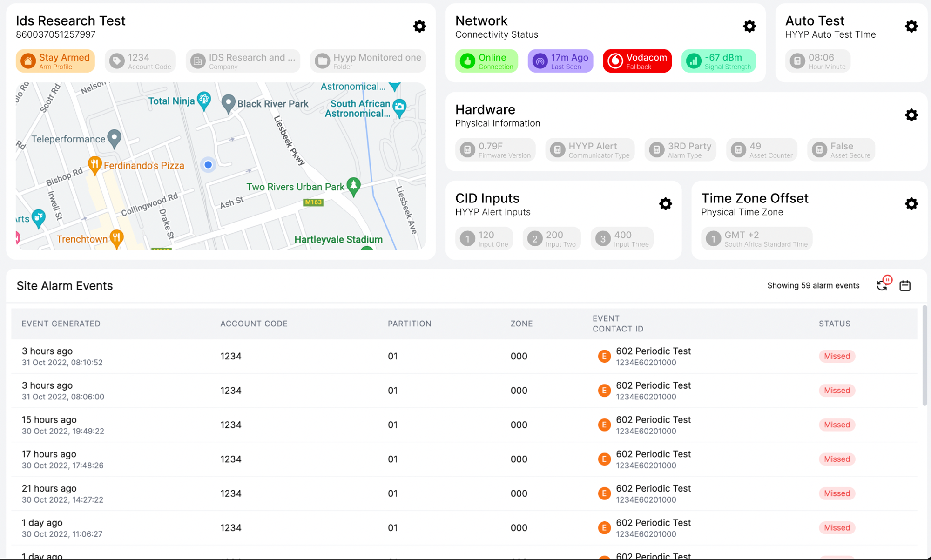Click the Asset Secure chip icon

(819, 150)
